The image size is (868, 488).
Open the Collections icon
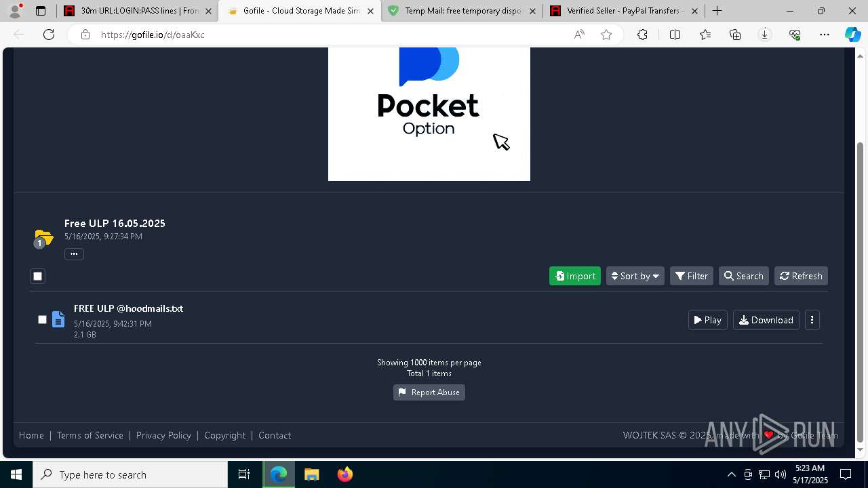[x=735, y=35]
